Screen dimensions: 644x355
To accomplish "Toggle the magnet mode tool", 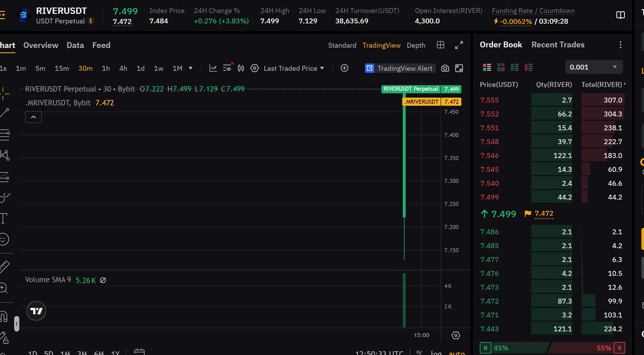I will [4, 315].
